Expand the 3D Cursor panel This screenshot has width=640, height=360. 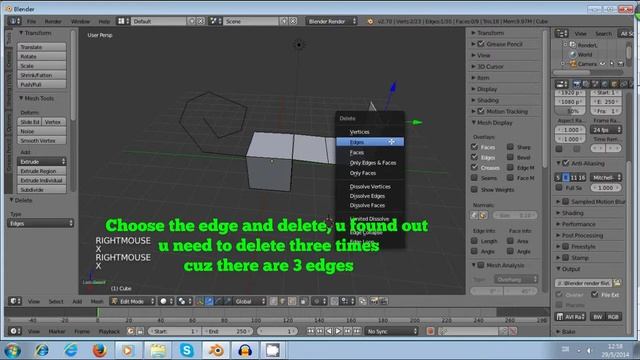490,66
